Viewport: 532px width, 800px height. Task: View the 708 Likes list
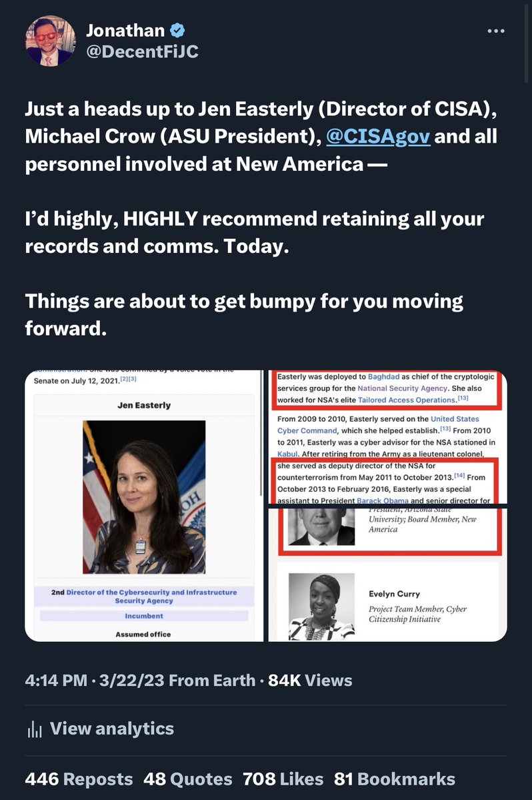(283, 779)
